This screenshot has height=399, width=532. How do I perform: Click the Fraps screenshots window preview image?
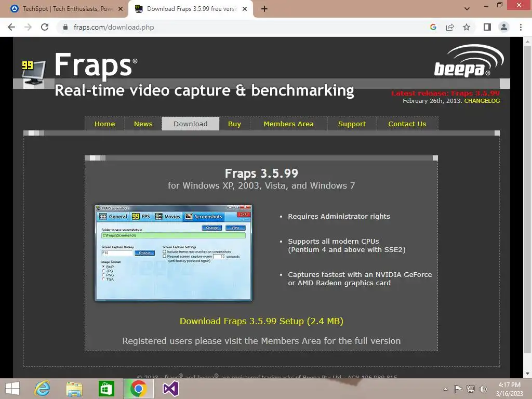click(x=174, y=253)
